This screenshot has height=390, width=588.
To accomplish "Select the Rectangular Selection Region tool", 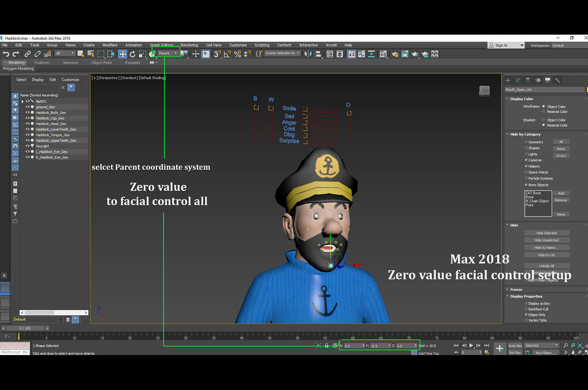I will [101, 54].
